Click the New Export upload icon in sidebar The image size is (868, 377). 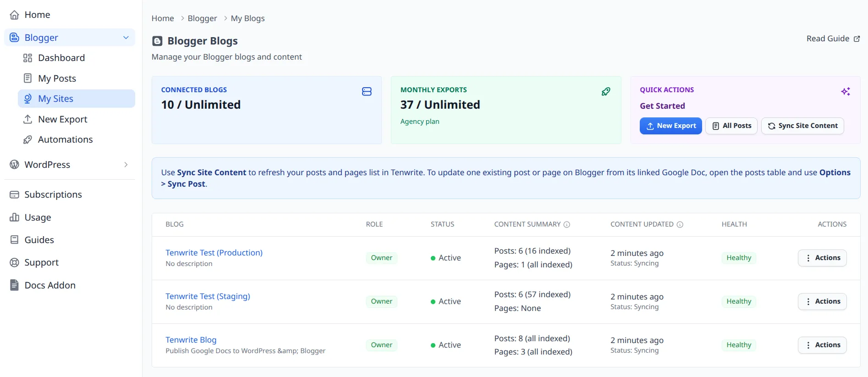(x=28, y=119)
